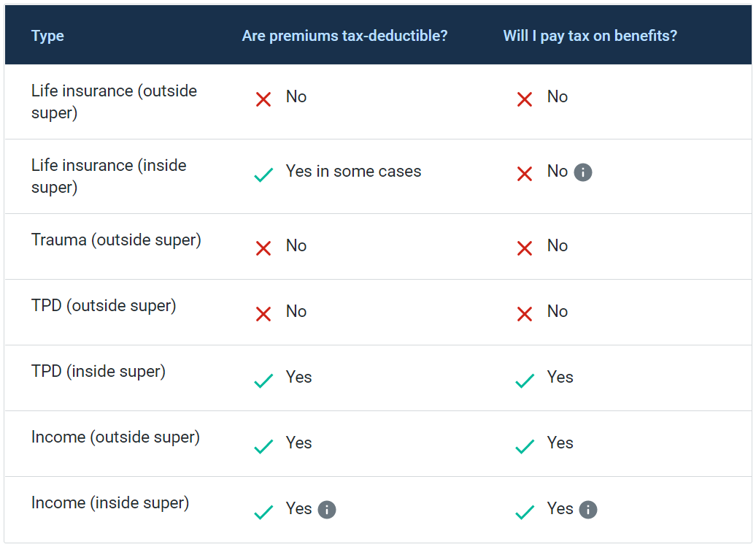
Task: Click info icon beside Life insurance inside super No
Action: pos(583,172)
